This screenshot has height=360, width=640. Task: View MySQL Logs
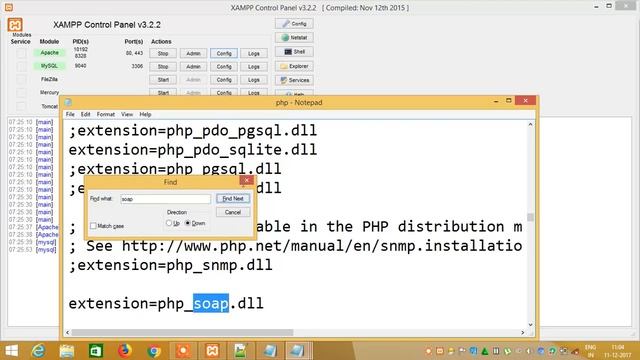point(254,67)
